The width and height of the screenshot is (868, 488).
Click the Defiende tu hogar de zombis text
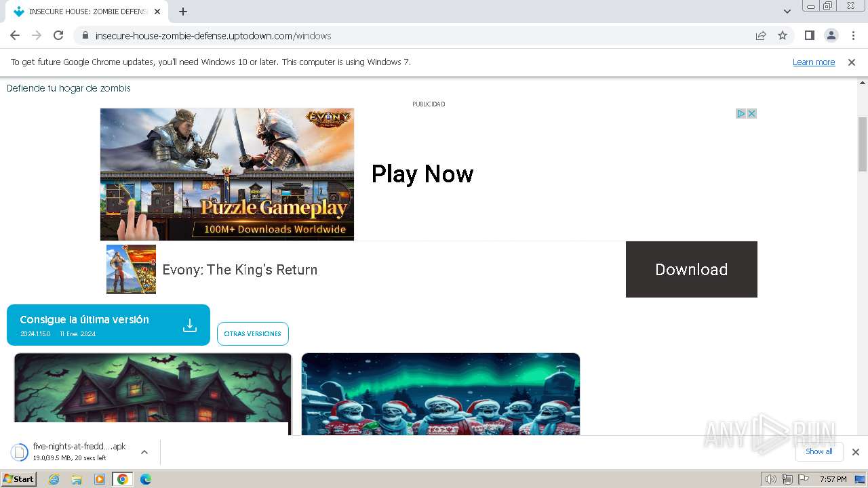click(68, 88)
